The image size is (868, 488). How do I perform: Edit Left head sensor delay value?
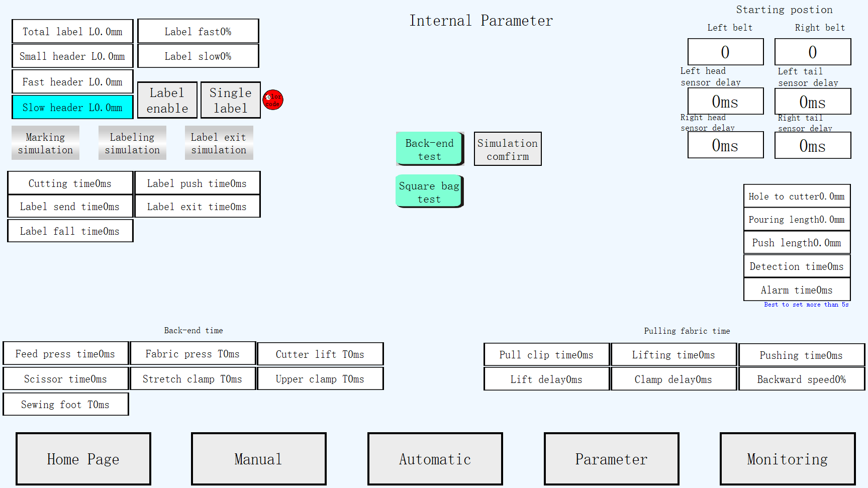coord(726,102)
